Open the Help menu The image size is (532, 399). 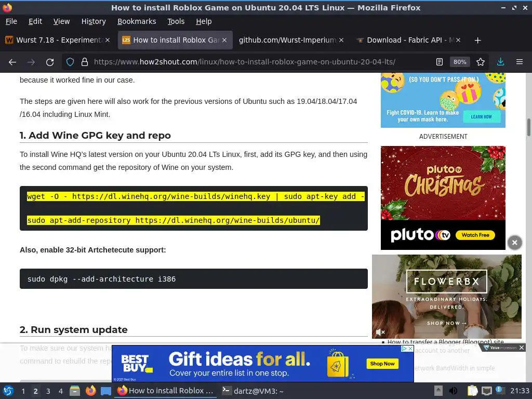[x=204, y=21]
